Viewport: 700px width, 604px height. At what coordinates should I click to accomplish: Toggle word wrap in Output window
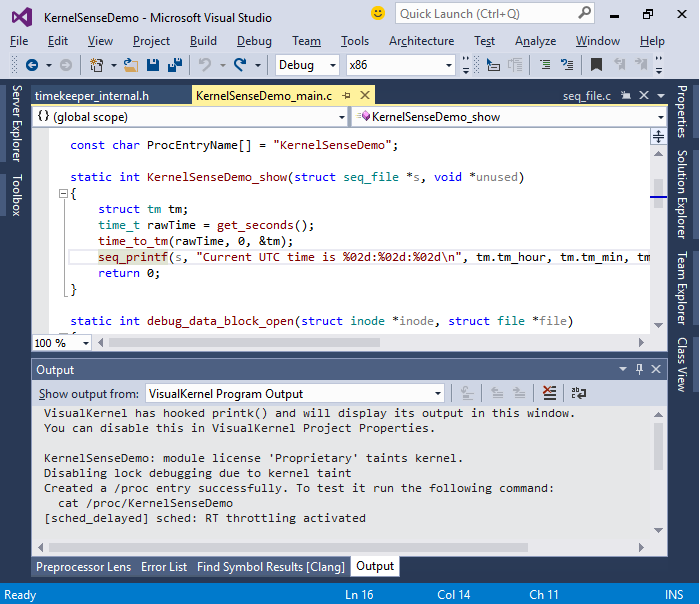(x=579, y=393)
